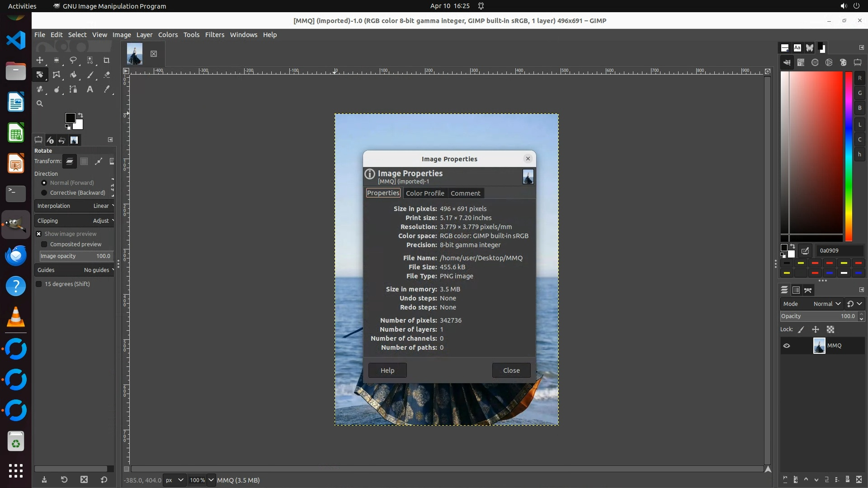Viewport: 868px width, 488px height.
Task: Enable Composited preview checkbox
Action: (x=44, y=244)
